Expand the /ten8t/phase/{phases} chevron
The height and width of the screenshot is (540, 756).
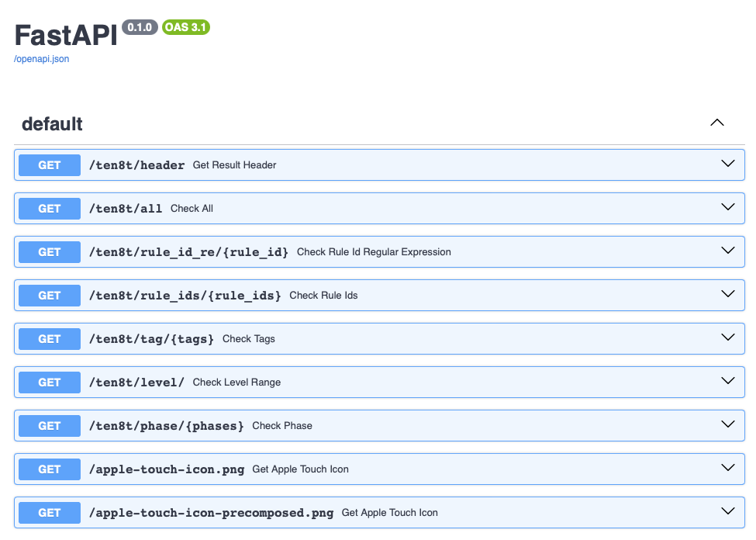727,424
